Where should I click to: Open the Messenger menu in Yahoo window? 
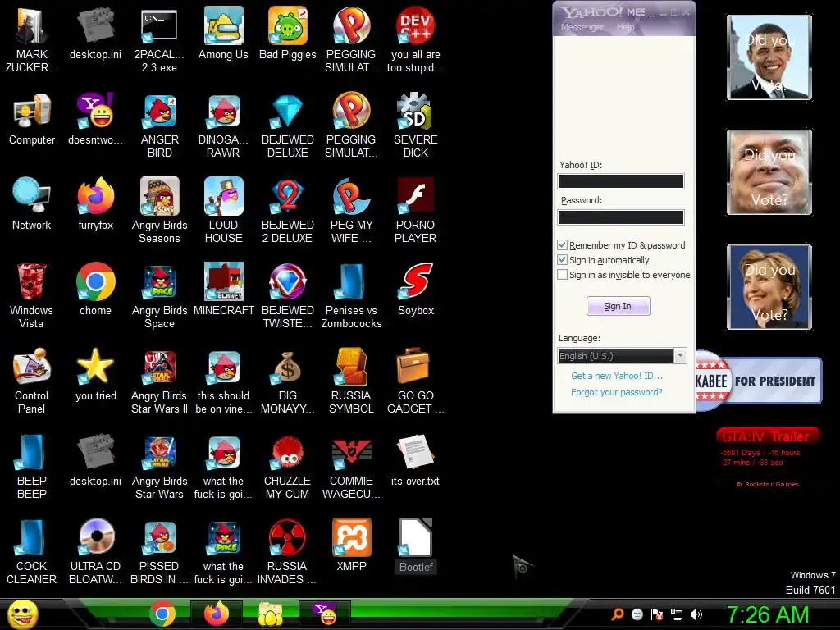point(582,27)
